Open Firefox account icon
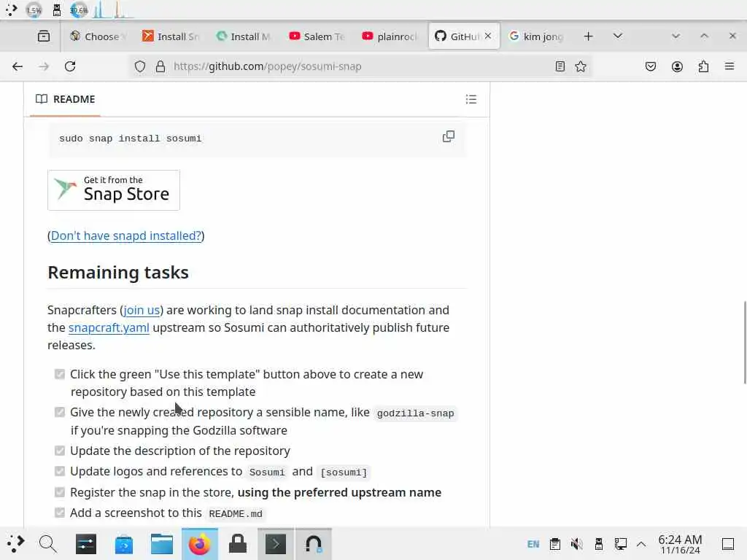 [x=677, y=66]
